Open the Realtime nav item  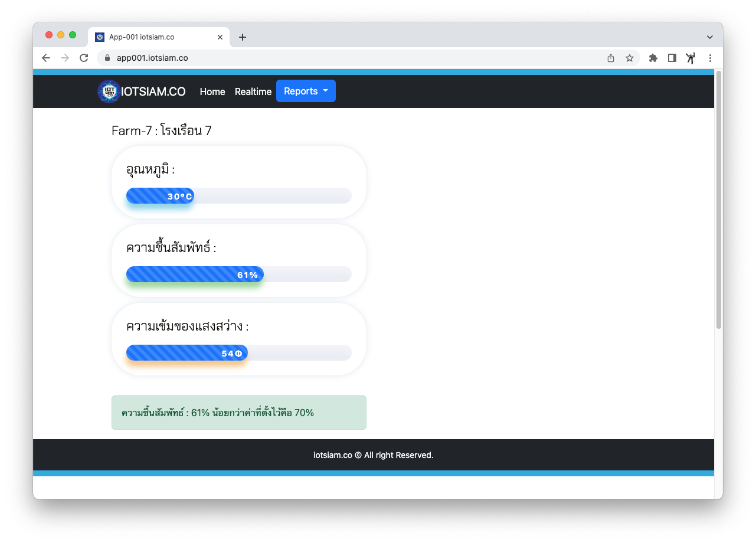pos(253,91)
